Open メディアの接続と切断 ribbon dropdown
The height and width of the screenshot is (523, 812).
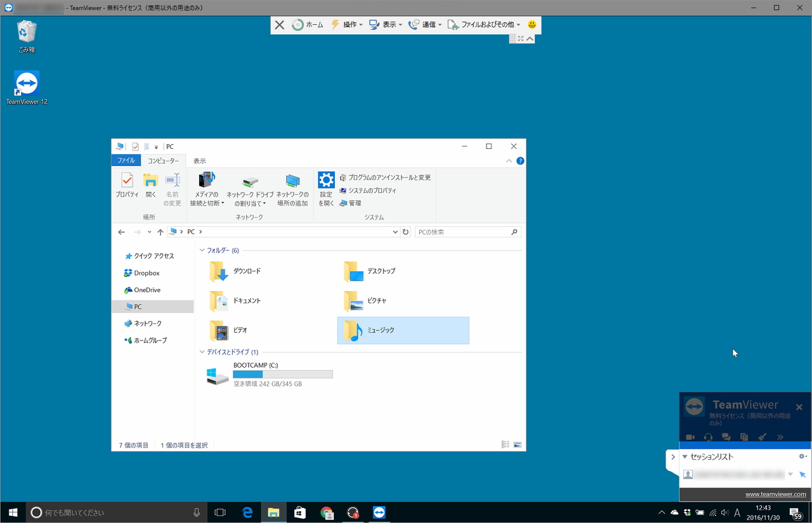pyautogui.click(x=207, y=189)
